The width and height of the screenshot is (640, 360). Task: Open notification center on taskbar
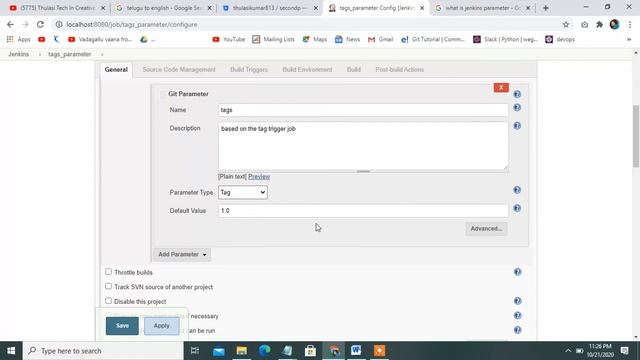pyautogui.click(x=624, y=351)
